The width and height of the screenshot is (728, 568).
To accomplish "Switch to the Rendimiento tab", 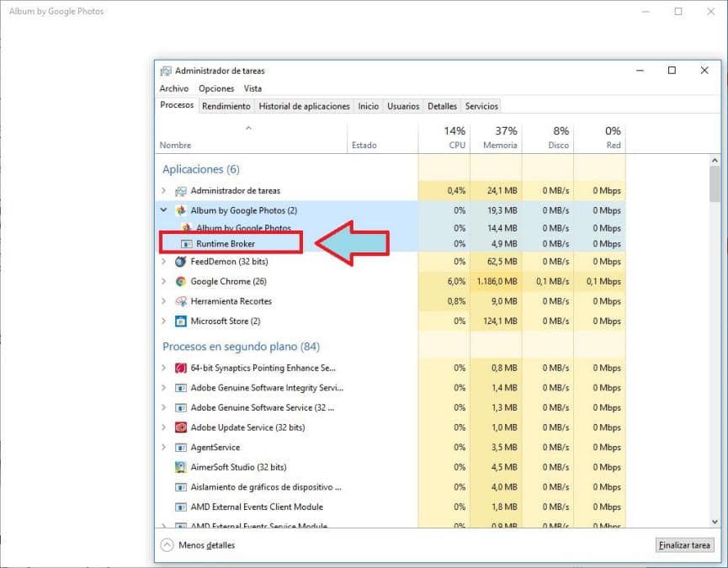I will click(x=226, y=106).
